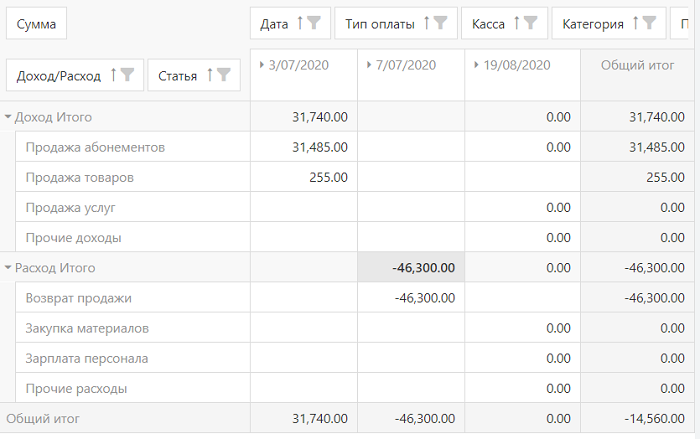Toggle sort arrow on Доход/Расход field
The height and width of the screenshot is (439, 700).
click(x=113, y=75)
